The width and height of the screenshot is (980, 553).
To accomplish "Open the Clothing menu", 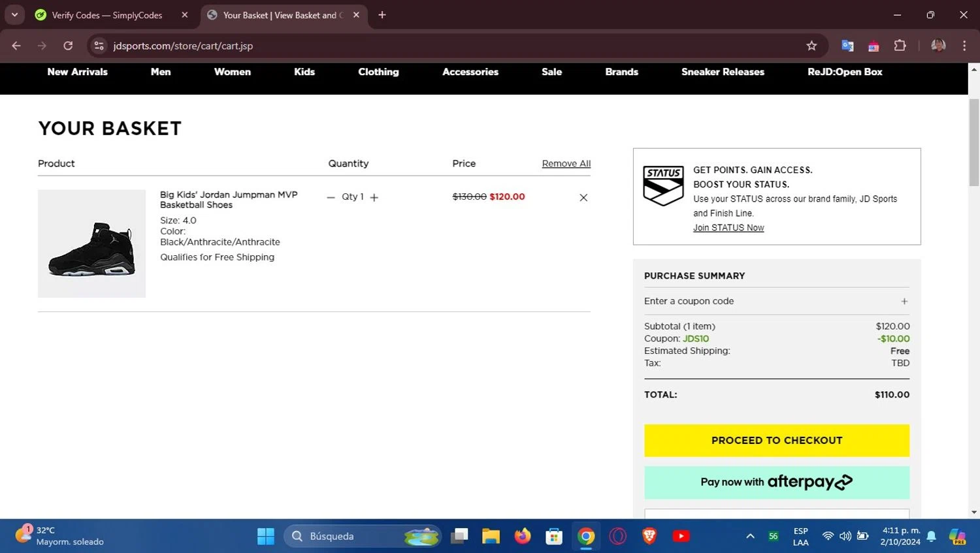I will (378, 72).
